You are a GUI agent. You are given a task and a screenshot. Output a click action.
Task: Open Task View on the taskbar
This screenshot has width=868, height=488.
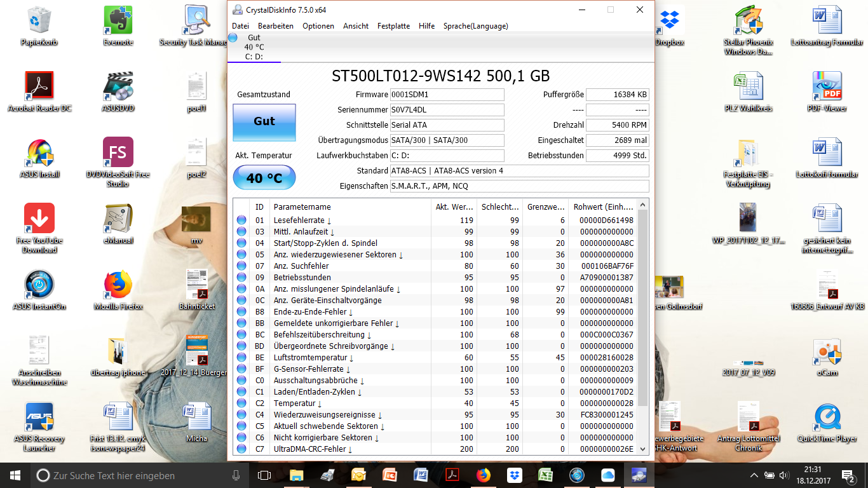tap(264, 475)
